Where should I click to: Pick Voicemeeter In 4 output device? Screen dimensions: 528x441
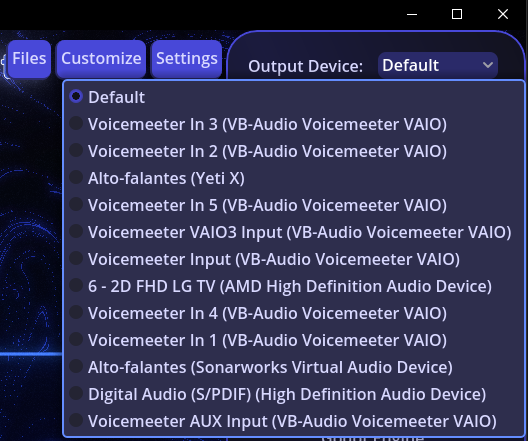coord(294,313)
